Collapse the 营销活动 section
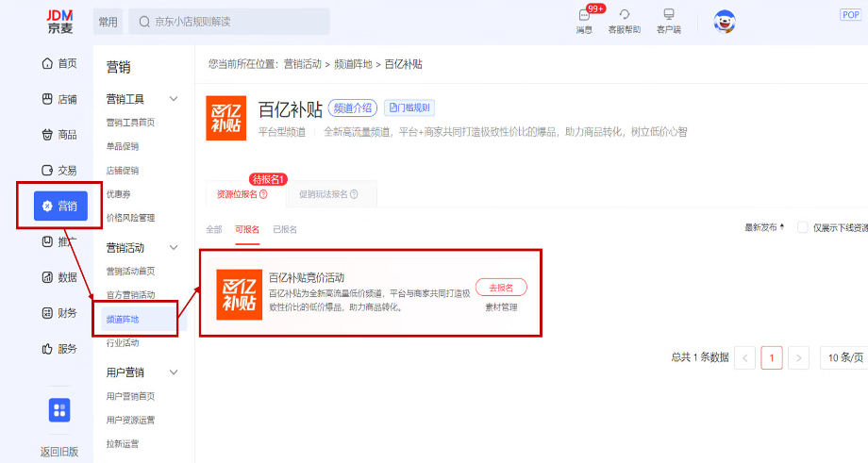This screenshot has height=463, width=868. [174, 247]
